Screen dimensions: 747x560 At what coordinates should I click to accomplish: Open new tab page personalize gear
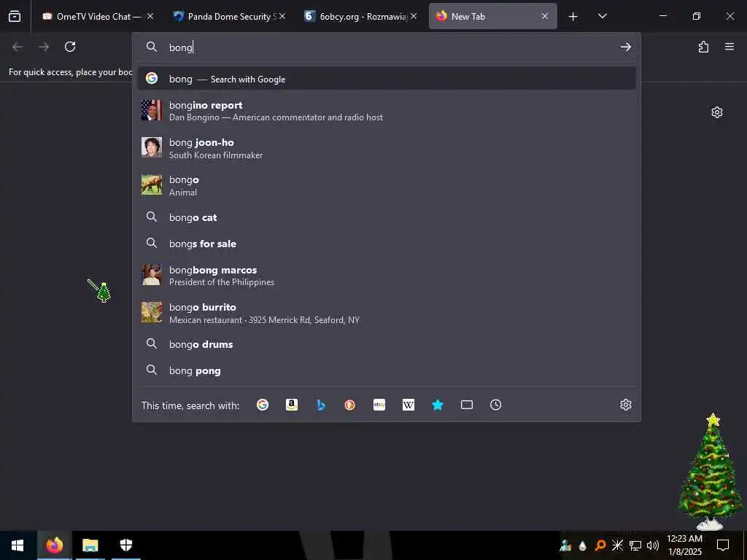[716, 112]
